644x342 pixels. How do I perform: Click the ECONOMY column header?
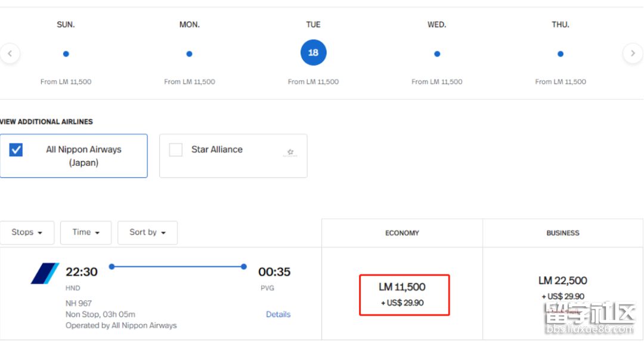(402, 233)
